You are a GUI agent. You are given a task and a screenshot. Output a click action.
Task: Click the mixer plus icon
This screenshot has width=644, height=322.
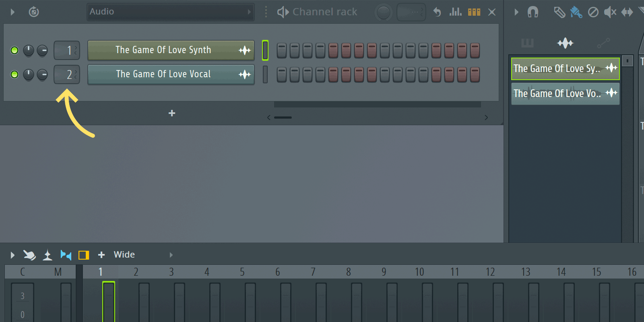(101, 255)
